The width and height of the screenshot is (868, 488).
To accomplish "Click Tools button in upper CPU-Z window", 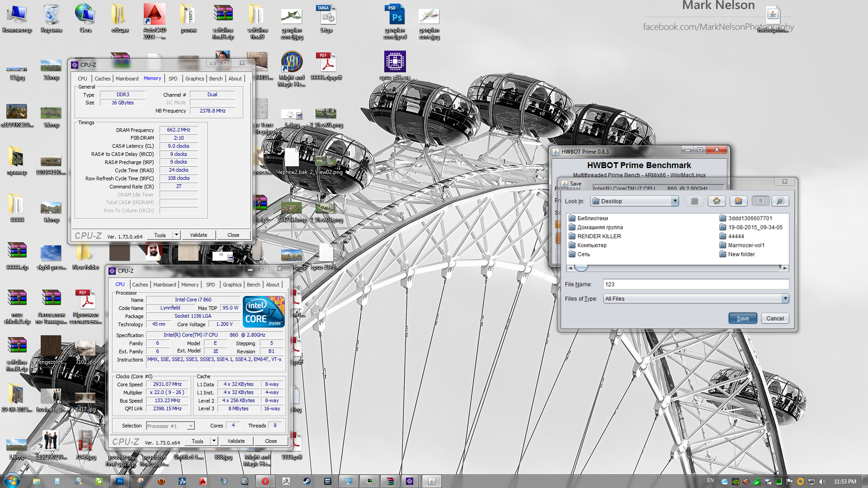I will point(160,235).
